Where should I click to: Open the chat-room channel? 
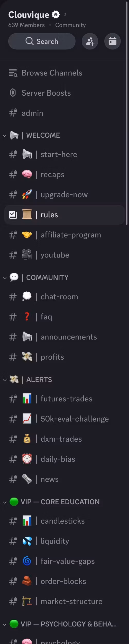(64, 297)
